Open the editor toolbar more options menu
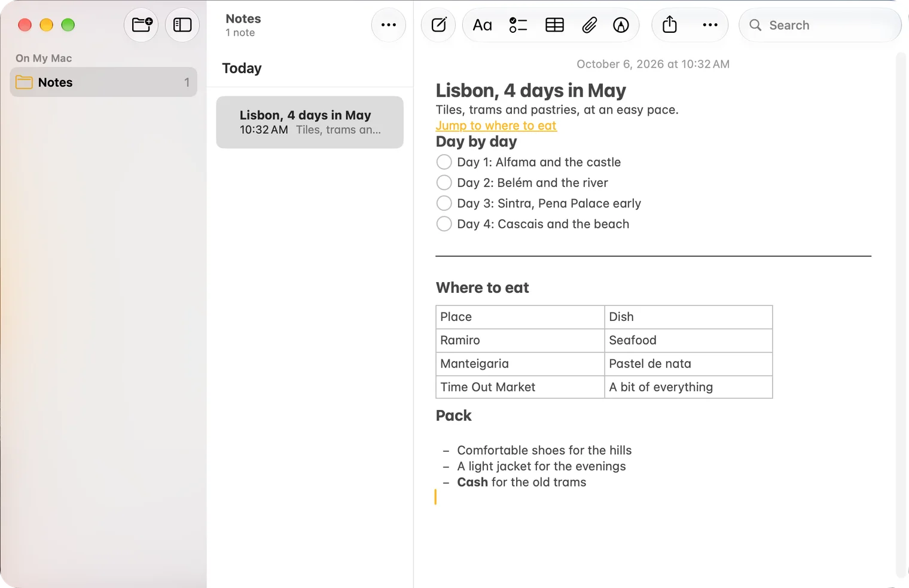This screenshot has width=909, height=588. pyautogui.click(x=710, y=25)
